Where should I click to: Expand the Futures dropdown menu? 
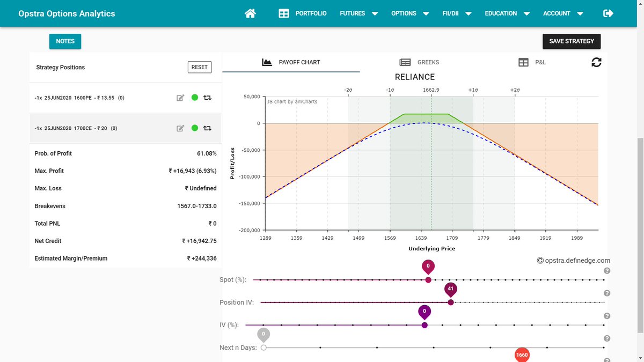[359, 13]
